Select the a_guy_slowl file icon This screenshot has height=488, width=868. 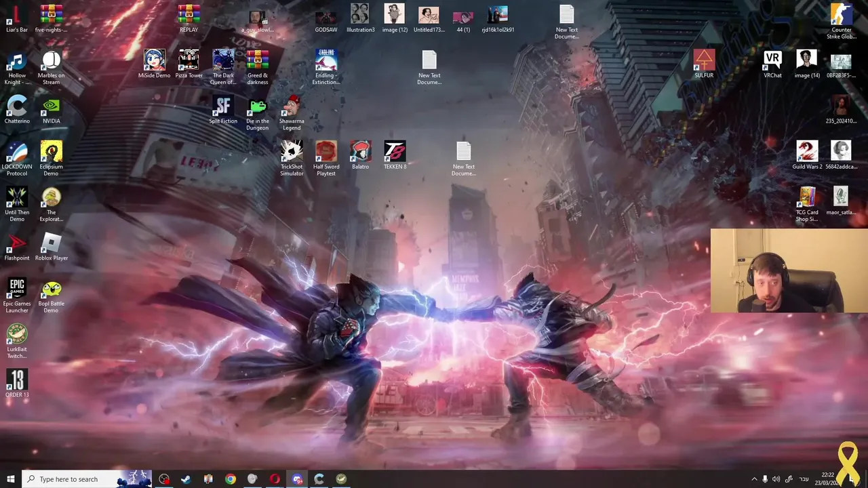pyautogui.click(x=257, y=18)
